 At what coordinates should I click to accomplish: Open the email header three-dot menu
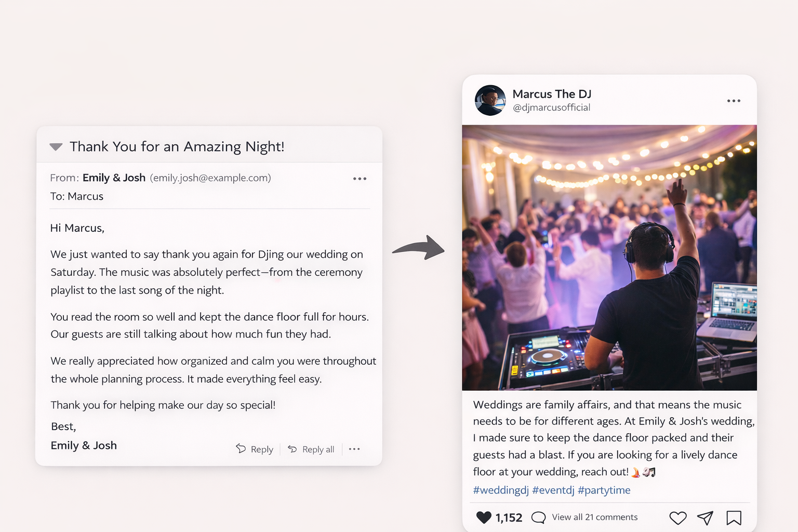coord(360,179)
